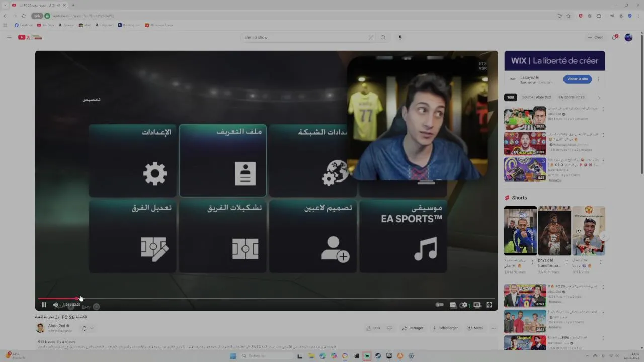
Task: Like the video with the thumbs-up button
Action: pyautogui.click(x=373, y=328)
